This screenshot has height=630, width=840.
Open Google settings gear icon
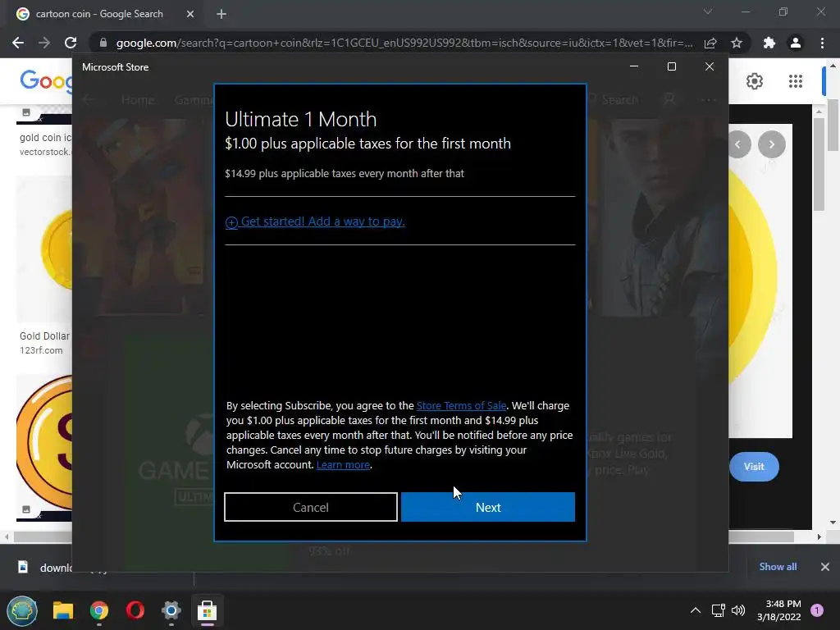coord(755,81)
